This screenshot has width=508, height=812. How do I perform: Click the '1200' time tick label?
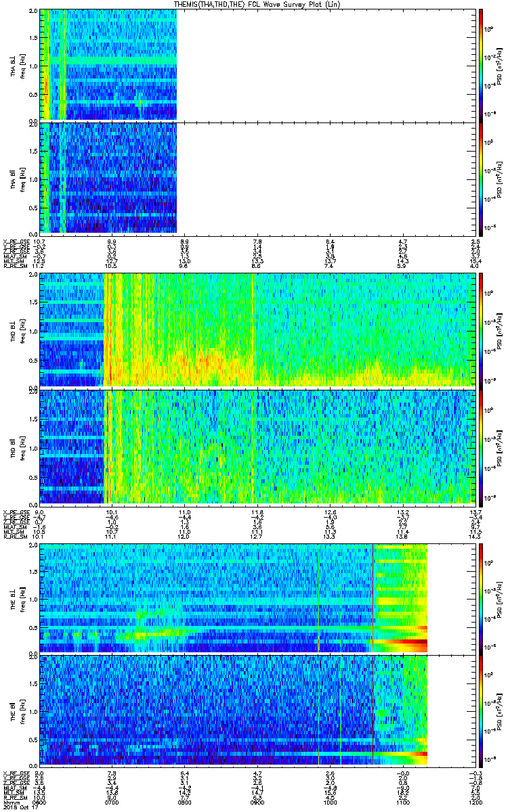[475, 802]
